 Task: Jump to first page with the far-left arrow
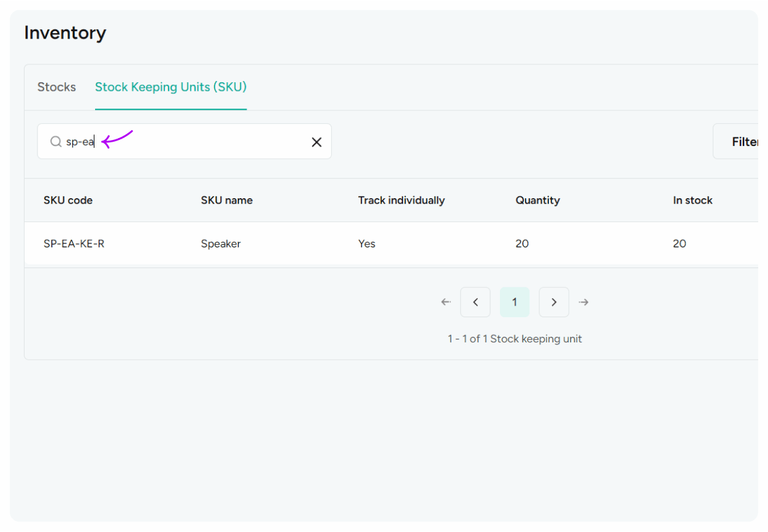(446, 302)
